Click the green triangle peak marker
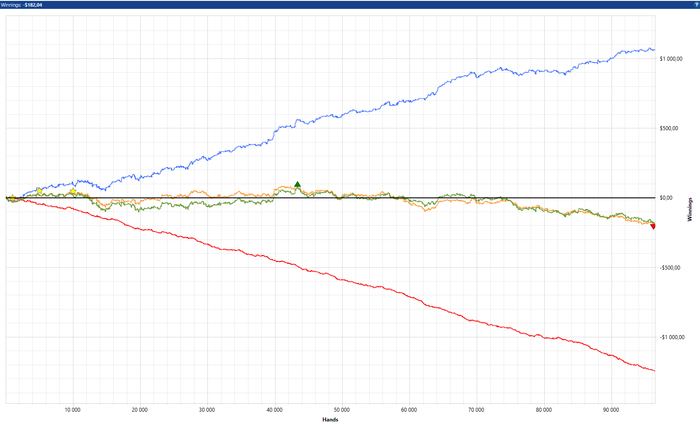The height and width of the screenshot is (425, 700). pos(298,184)
